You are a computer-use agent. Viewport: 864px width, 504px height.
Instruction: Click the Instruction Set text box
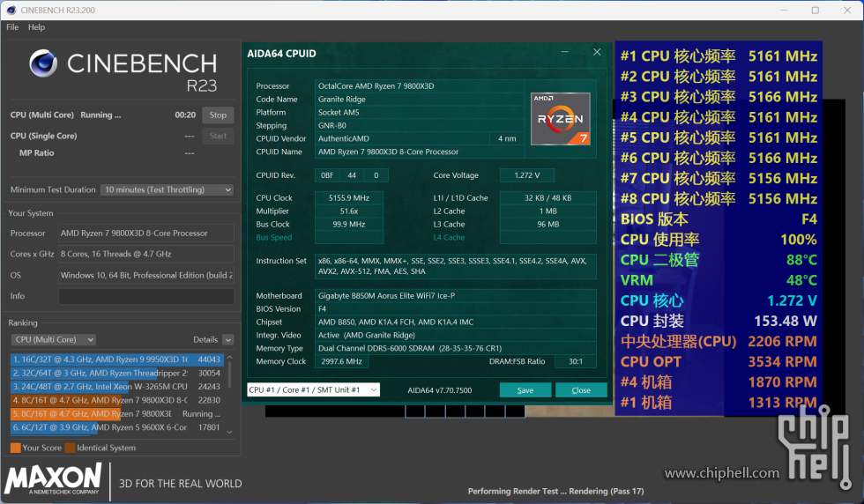(455, 266)
